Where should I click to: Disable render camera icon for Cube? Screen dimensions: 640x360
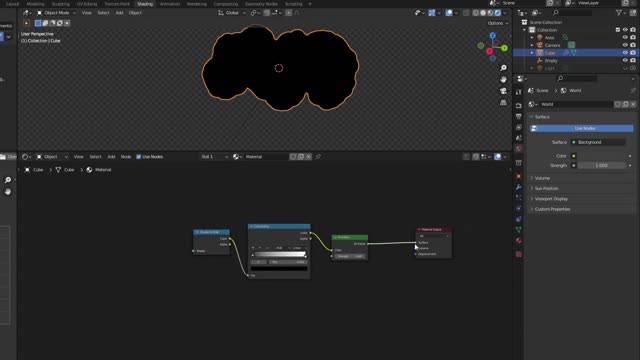(633, 53)
